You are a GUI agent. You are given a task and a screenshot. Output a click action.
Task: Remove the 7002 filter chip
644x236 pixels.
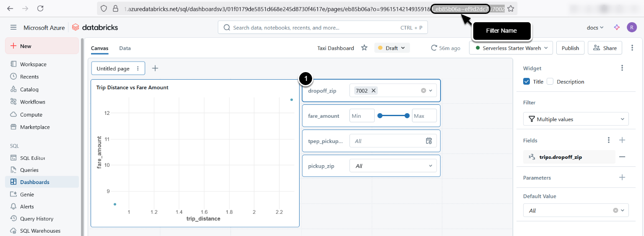pos(373,91)
